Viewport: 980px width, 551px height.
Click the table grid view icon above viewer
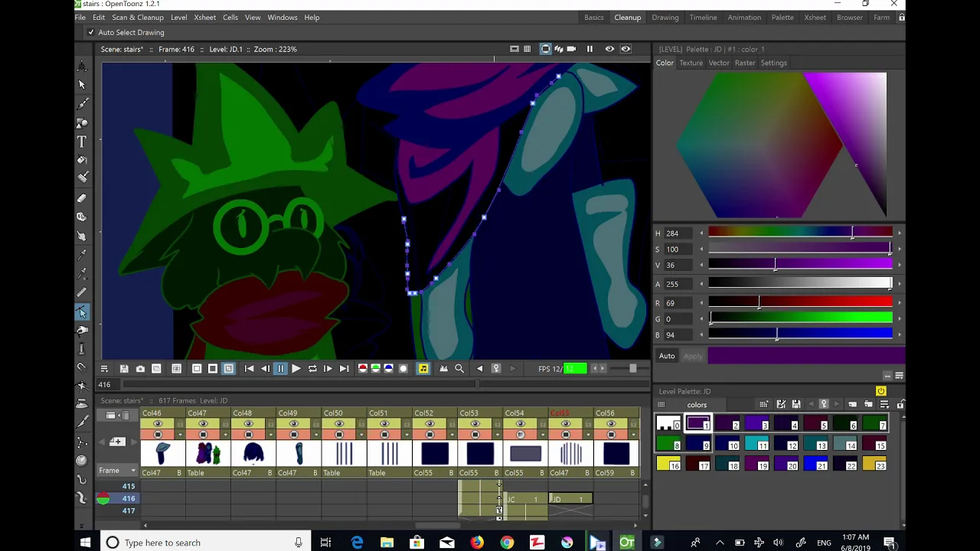coord(527,49)
